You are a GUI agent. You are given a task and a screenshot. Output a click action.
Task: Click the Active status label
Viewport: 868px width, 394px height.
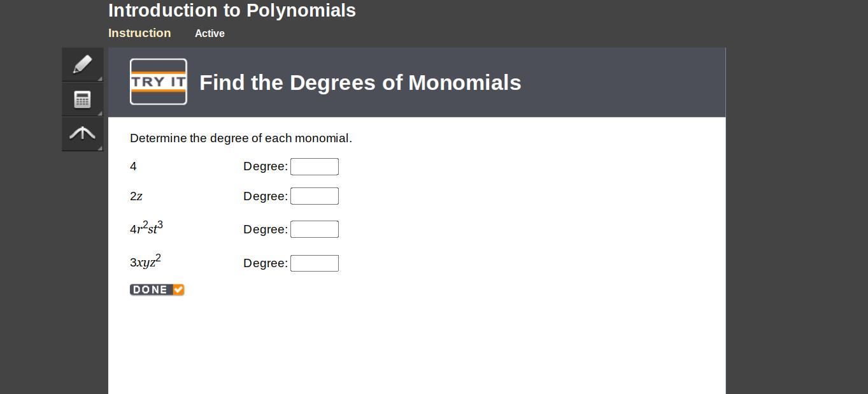pos(210,34)
